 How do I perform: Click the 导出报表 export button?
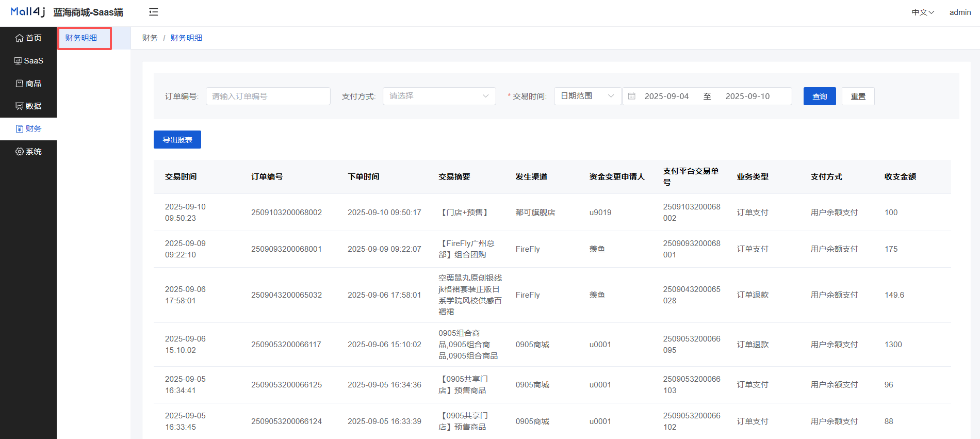(177, 140)
